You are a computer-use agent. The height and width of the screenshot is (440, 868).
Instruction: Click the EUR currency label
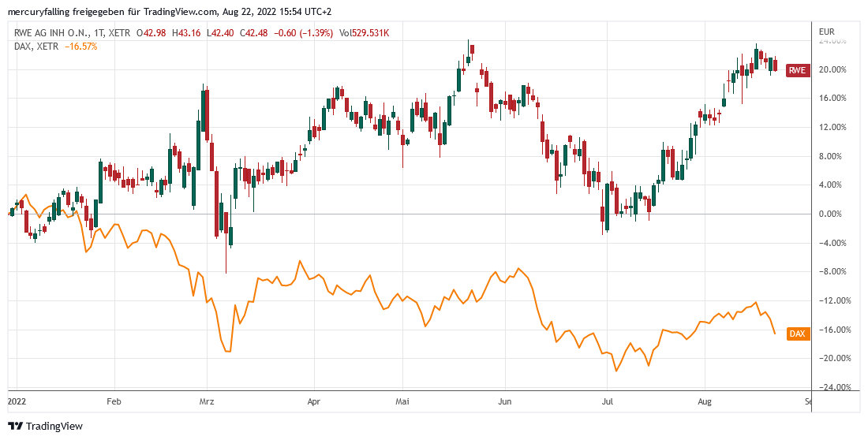point(826,32)
